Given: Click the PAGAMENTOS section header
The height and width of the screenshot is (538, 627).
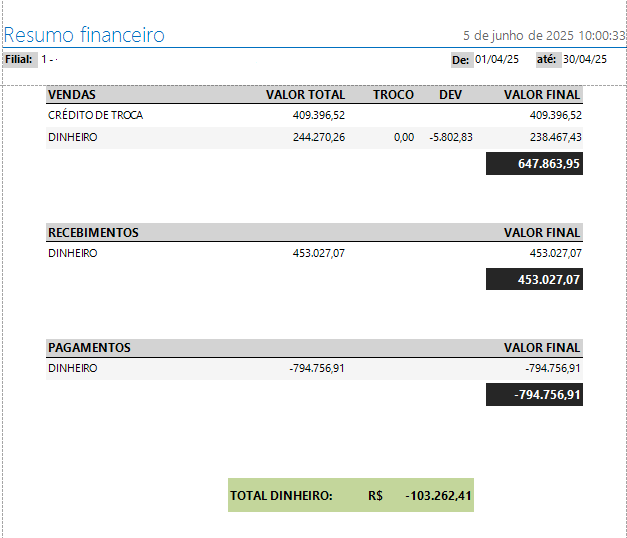Looking at the screenshot, I should tap(89, 348).
